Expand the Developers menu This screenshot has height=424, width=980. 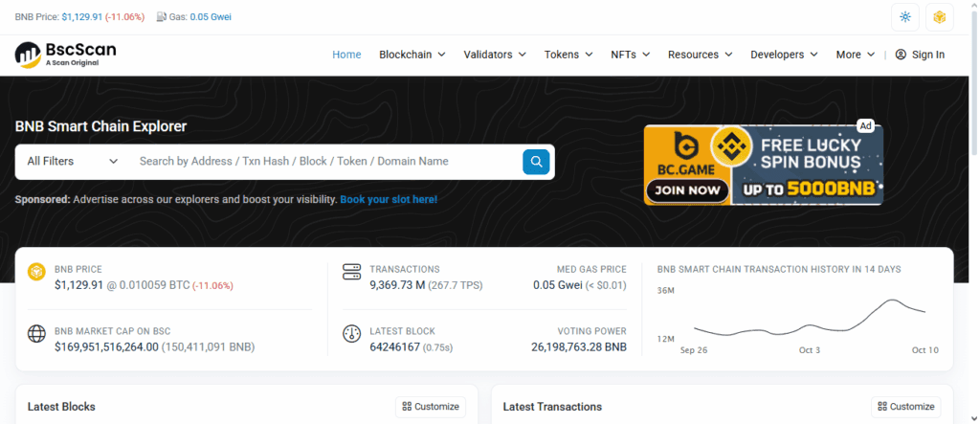784,55
